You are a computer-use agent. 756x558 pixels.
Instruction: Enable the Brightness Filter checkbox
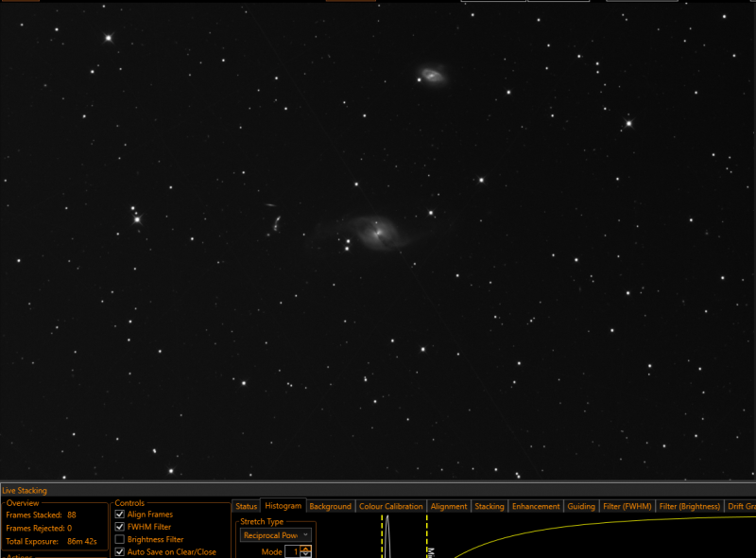pyautogui.click(x=120, y=539)
